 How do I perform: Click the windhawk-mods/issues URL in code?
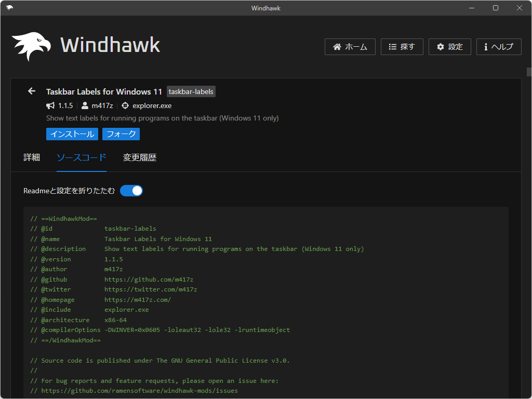139,391
